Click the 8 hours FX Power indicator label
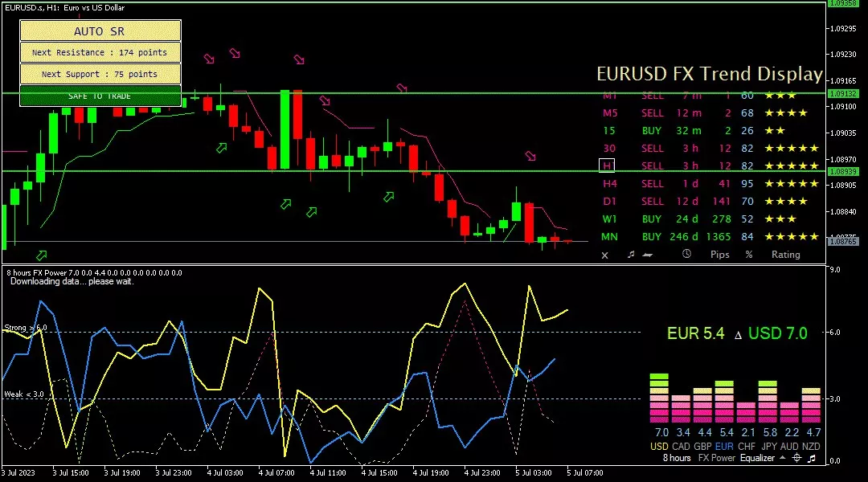The image size is (868, 482). [x=93, y=273]
